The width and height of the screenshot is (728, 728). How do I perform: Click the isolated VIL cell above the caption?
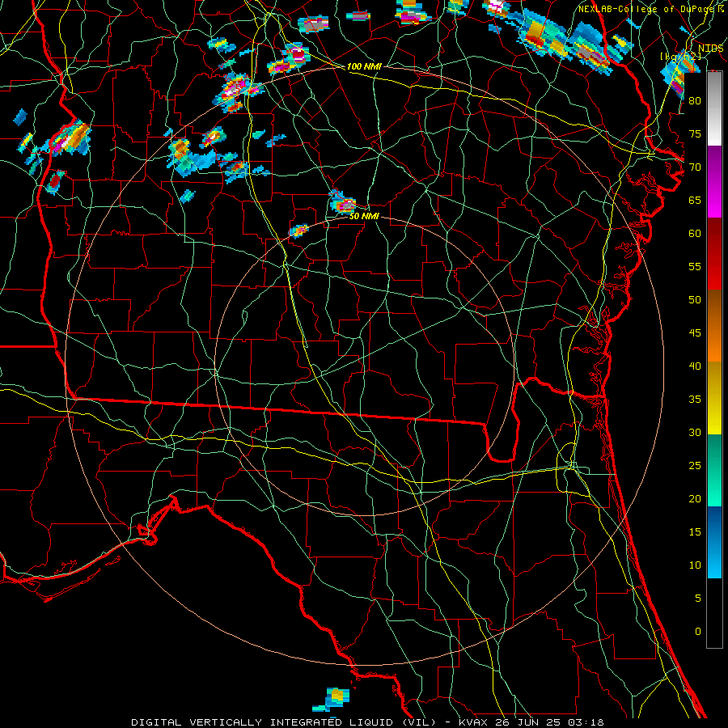point(332,699)
